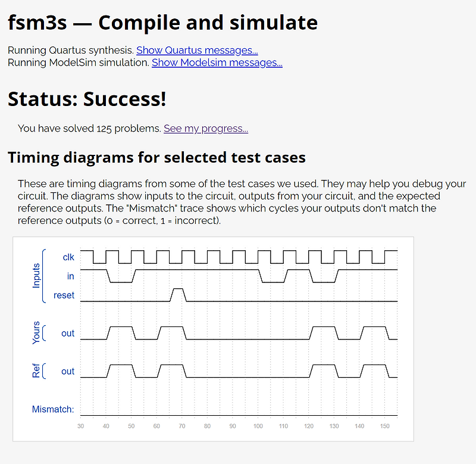Click time marker 150 on the axis
This screenshot has height=464, width=476.
[384, 426]
